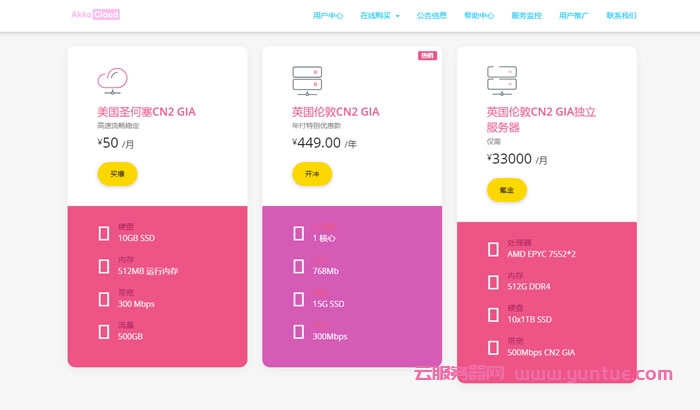Click the 硬盘 icon in the San Jose plan
This screenshot has width=700, height=410.
point(104,233)
